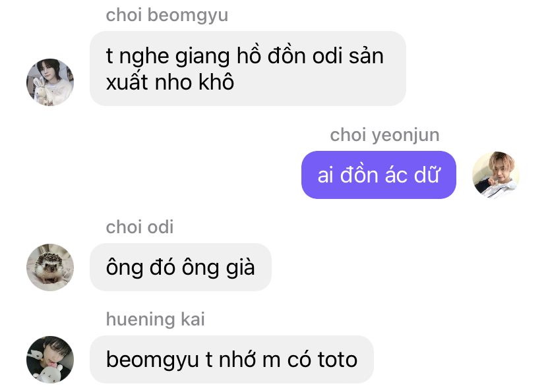Tap beomgyu's 't nghe giang hồ' message bubble
Screen dimensions: 546x392
[248, 69]
